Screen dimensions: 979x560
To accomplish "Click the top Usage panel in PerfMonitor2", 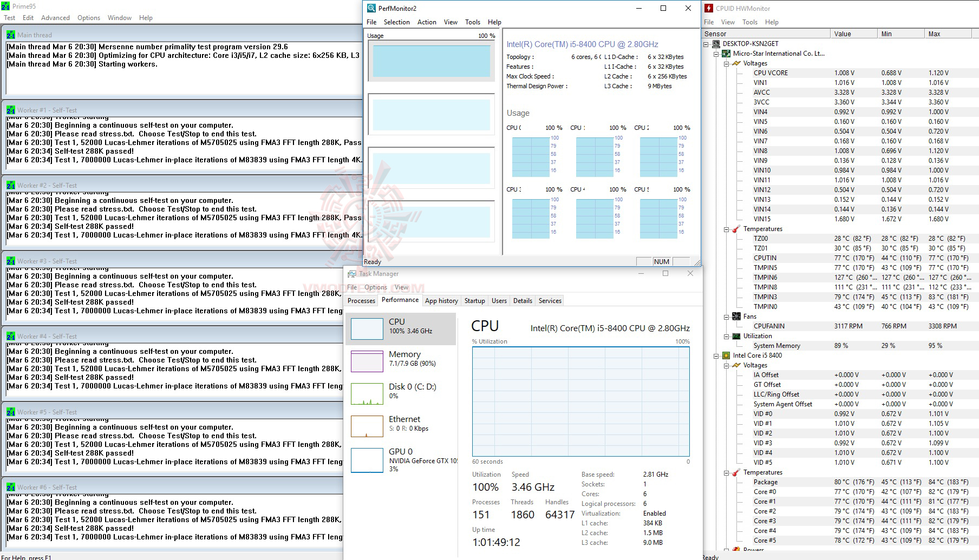I will point(431,61).
